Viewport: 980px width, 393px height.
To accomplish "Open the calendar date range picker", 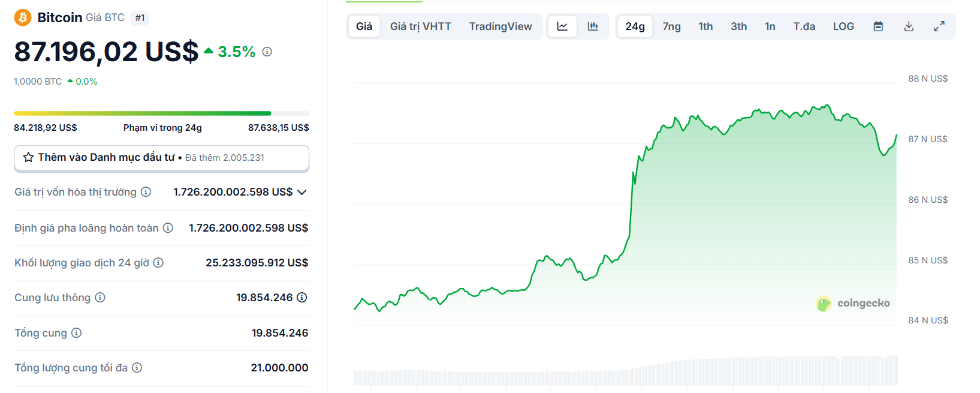I will [x=878, y=26].
